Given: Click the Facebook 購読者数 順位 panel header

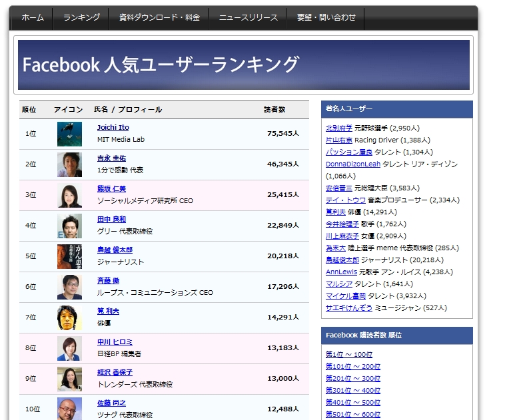Looking at the screenshot, I should pos(397,335).
